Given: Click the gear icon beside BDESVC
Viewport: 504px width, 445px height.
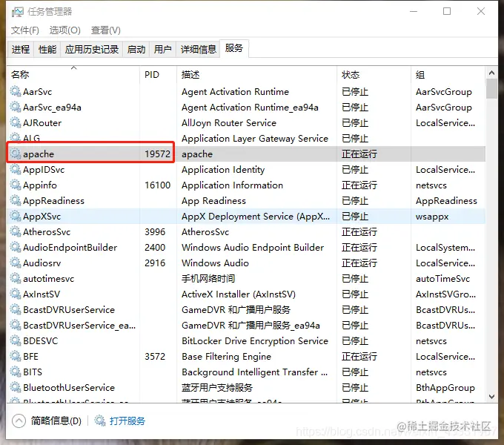Looking at the screenshot, I should (x=15, y=341).
